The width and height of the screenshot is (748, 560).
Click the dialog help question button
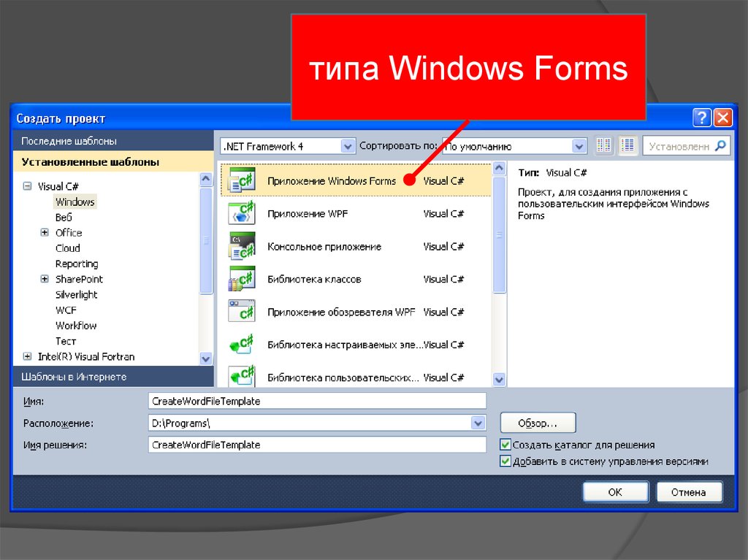(x=702, y=118)
